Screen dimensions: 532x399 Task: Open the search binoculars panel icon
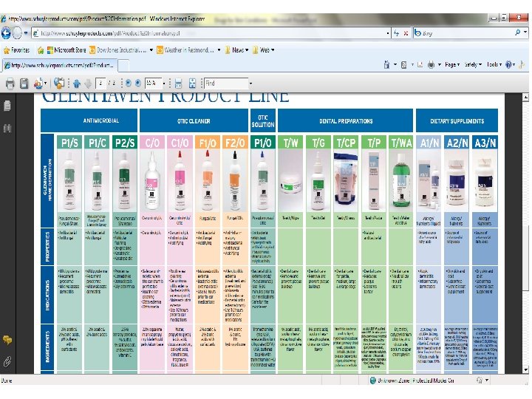(x=7, y=129)
